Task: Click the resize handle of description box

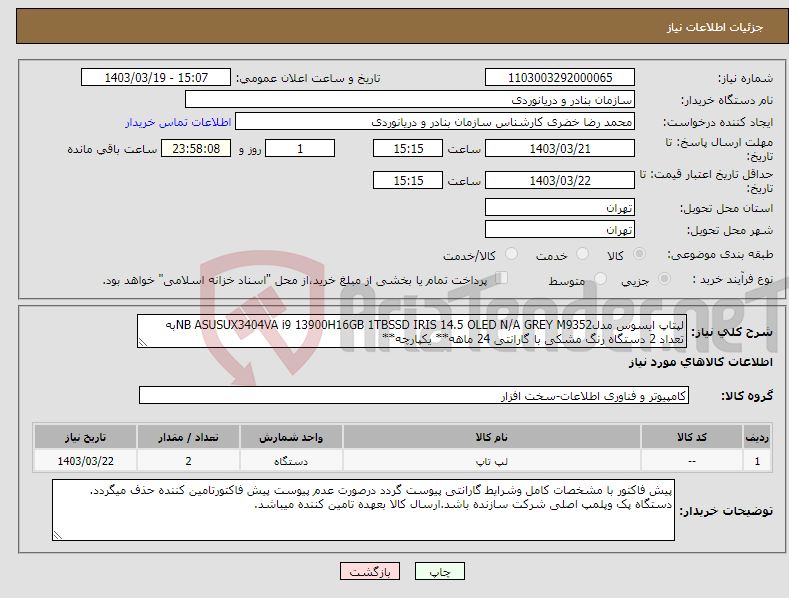Action: pos(143,342)
